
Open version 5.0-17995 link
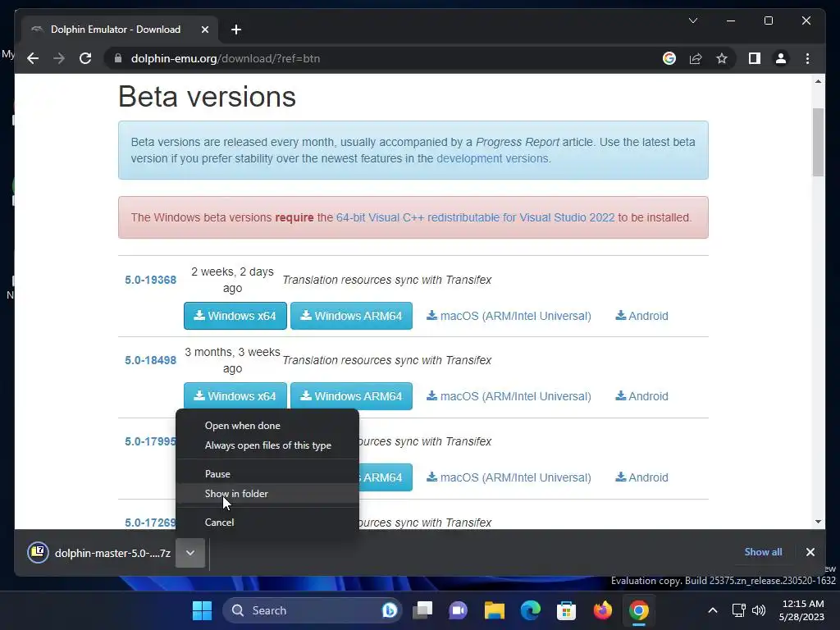click(150, 441)
